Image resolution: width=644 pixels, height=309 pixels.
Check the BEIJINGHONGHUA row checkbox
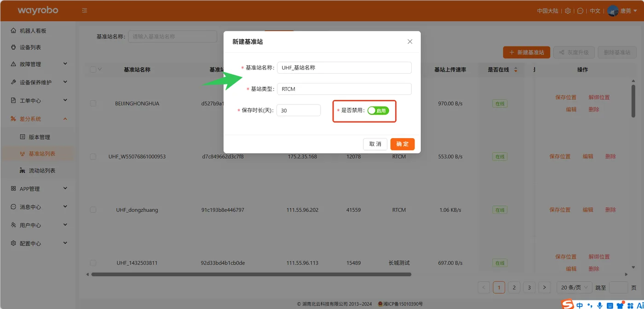(93, 104)
